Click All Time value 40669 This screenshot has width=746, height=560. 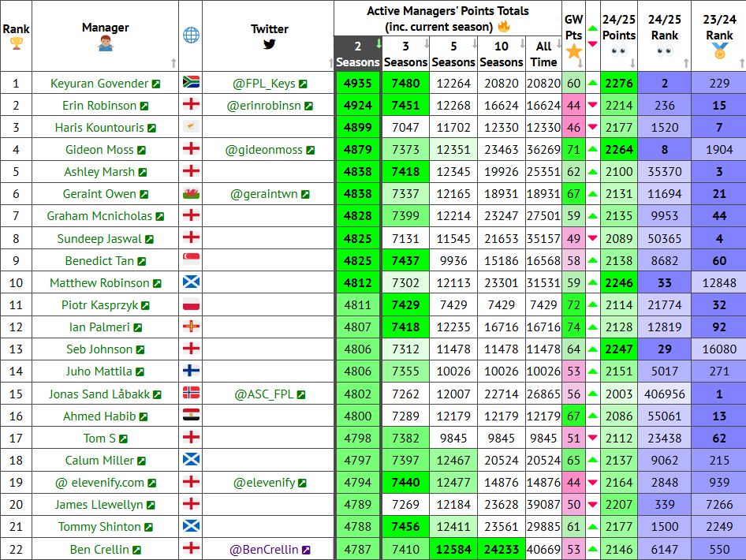pos(544,550)
